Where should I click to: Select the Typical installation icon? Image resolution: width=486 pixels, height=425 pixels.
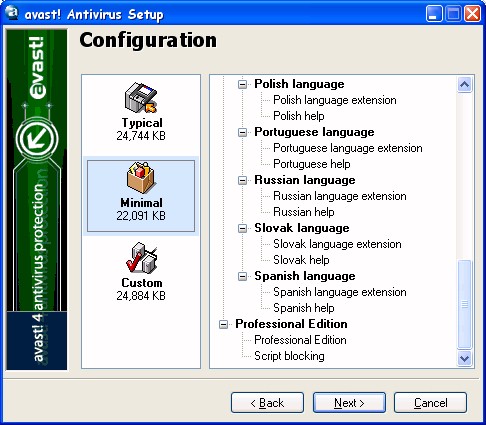[141, 97]
